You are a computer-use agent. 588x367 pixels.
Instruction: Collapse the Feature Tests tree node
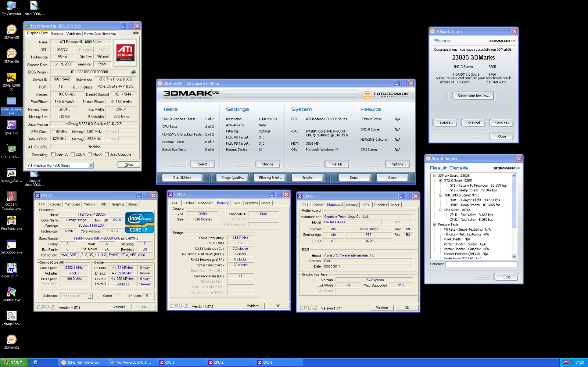(x=435, y=224)
